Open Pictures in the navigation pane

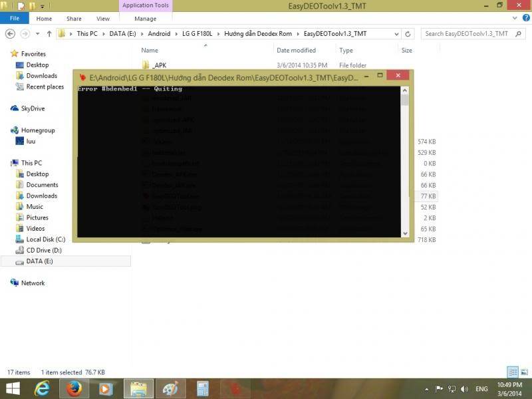(x=37, y=217)
